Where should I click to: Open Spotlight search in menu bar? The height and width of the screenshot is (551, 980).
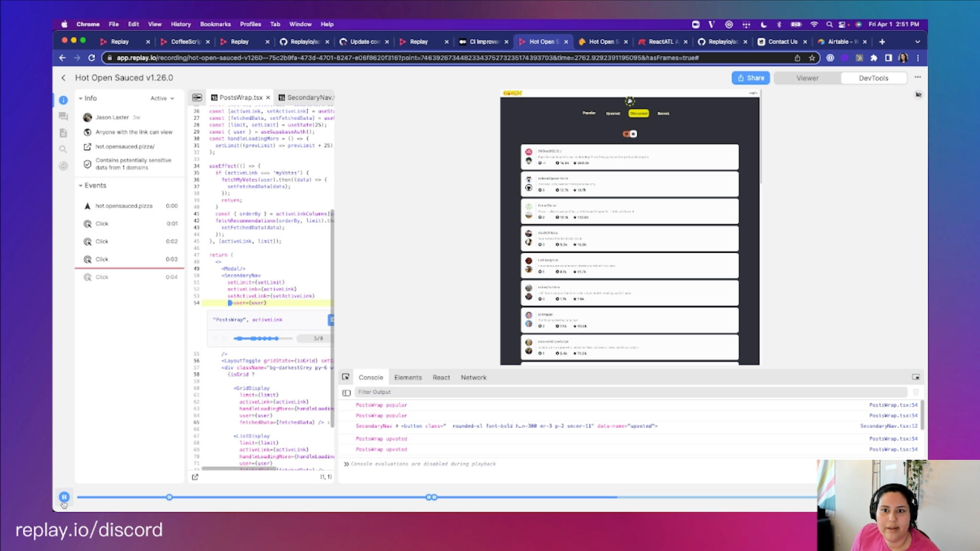tap(829, 24)
